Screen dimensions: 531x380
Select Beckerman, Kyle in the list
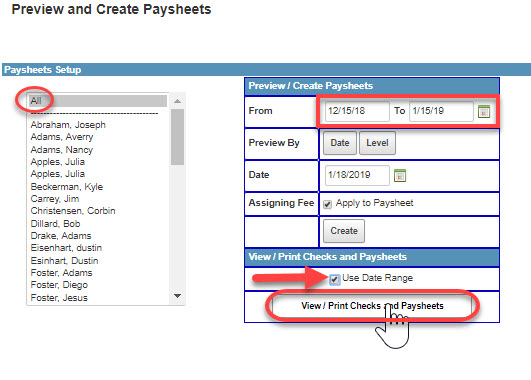[67, 187]
